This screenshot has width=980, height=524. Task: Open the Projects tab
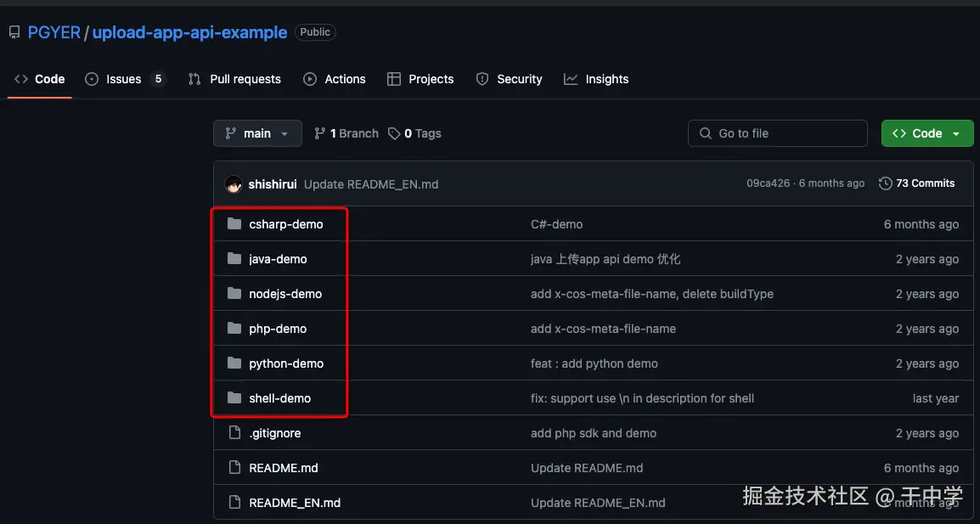420,79
